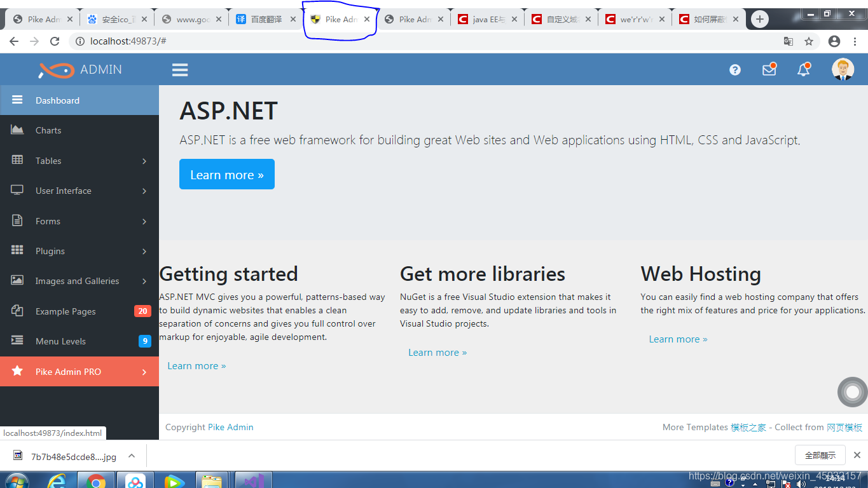Viewport: 868px width, 488px height.
Task: Expand the Forms submenu chevron
Action: 144,222
